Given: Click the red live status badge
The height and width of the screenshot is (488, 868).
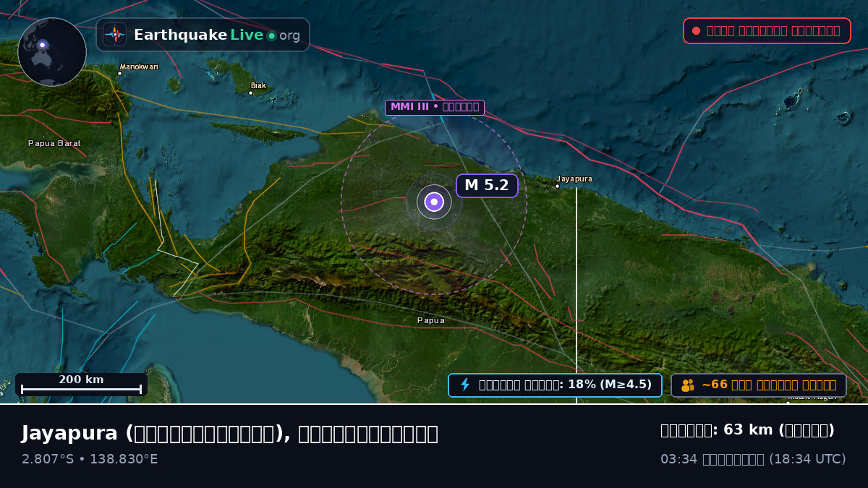Looking at the screenshot, I should click(x=767, y=30).
